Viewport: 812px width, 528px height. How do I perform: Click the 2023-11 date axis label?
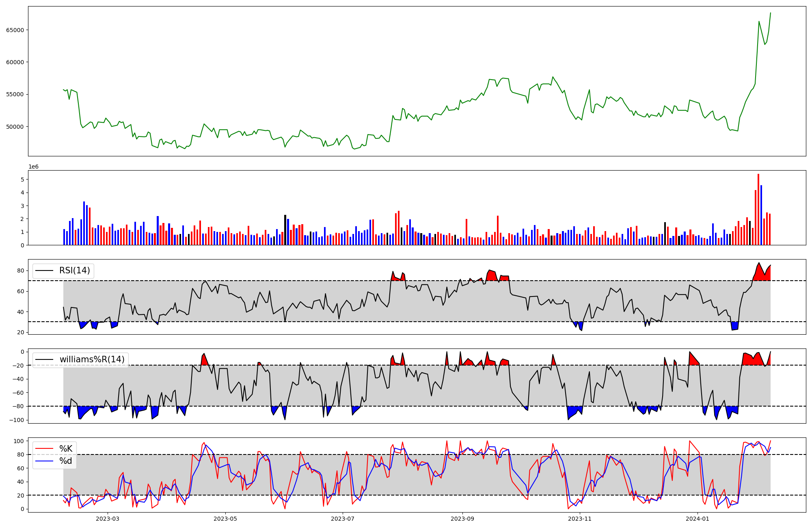580,519
